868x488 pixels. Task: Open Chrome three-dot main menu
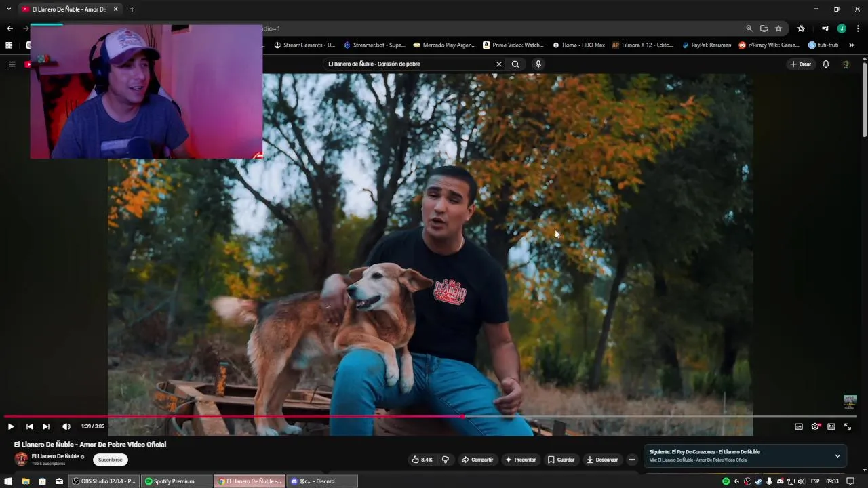tap(858, 28)
